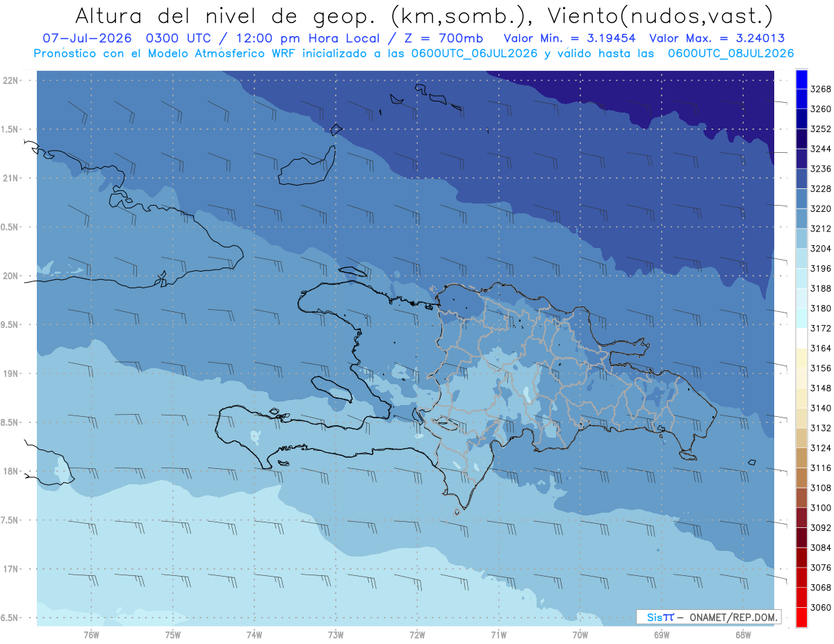This screenshot has width=834, height=644.
Task: Click the 3244 colorbar label
Action: click(x=821, y=149)
